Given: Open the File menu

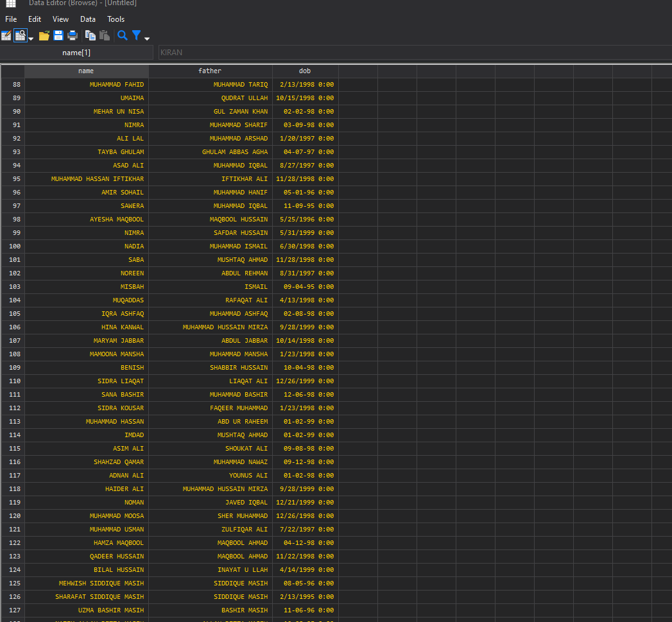Looking at the screenshot, I should click(x=11, y=19).
